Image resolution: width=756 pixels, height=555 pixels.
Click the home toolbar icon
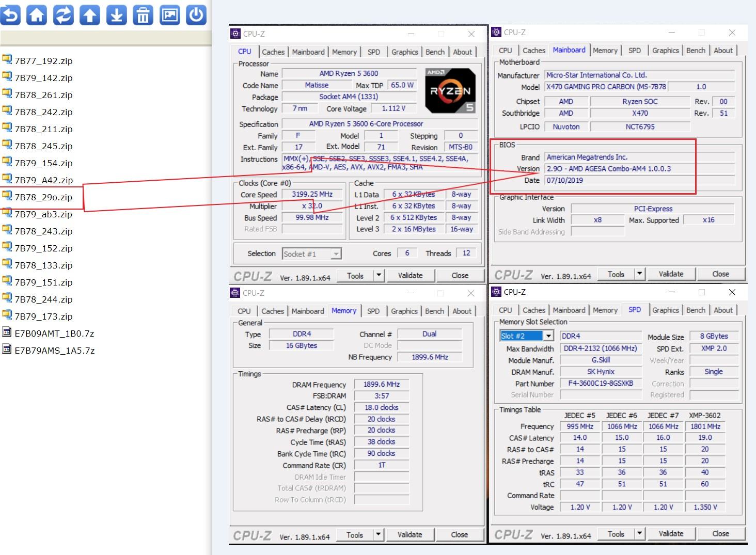coord(37,15)
